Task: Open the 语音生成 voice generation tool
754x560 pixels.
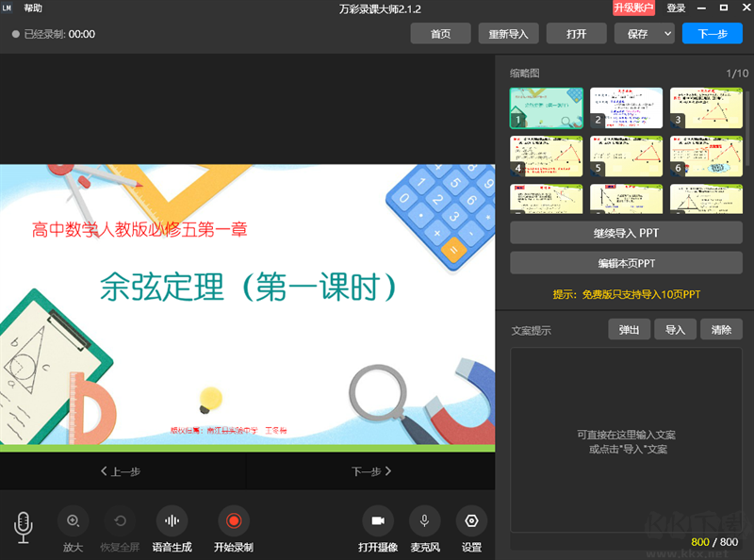Action: (x=172, y=519)
